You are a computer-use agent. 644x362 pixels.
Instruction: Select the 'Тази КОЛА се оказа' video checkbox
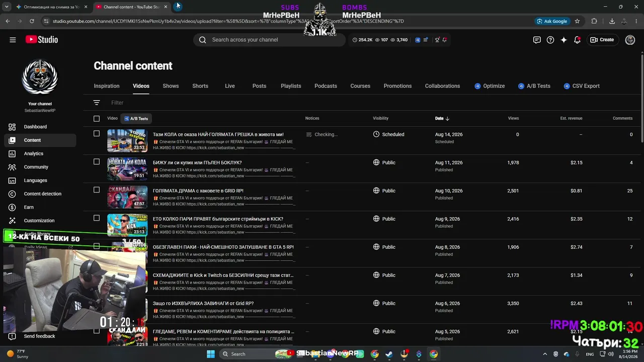[x=97, y=134]
